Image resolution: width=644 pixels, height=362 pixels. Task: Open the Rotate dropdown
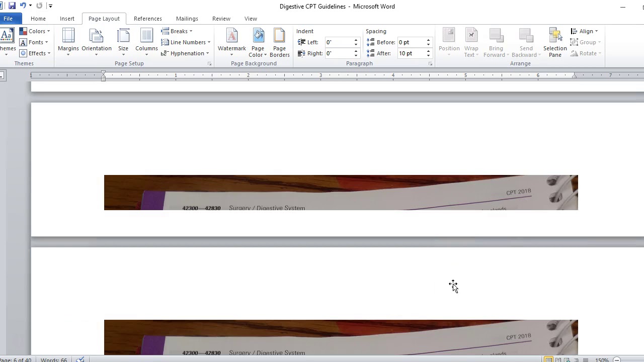[585, 53]
